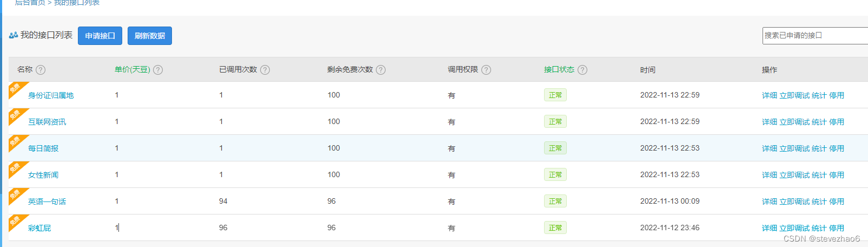Go to 我的接口列表 in breadcrumb
Image resolution: width=868 pixels, height=247 pixels.
(77, 3)
